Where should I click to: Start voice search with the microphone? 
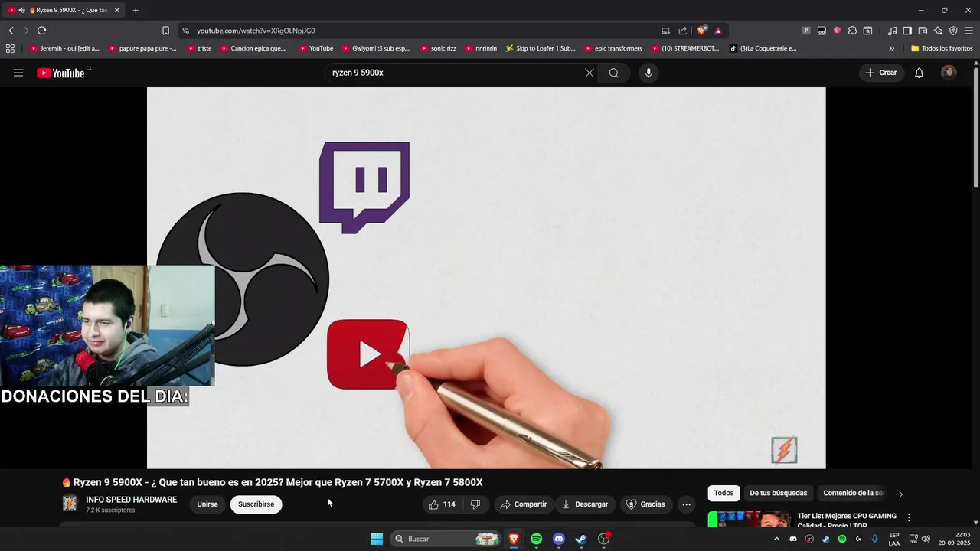click(648, 73)
